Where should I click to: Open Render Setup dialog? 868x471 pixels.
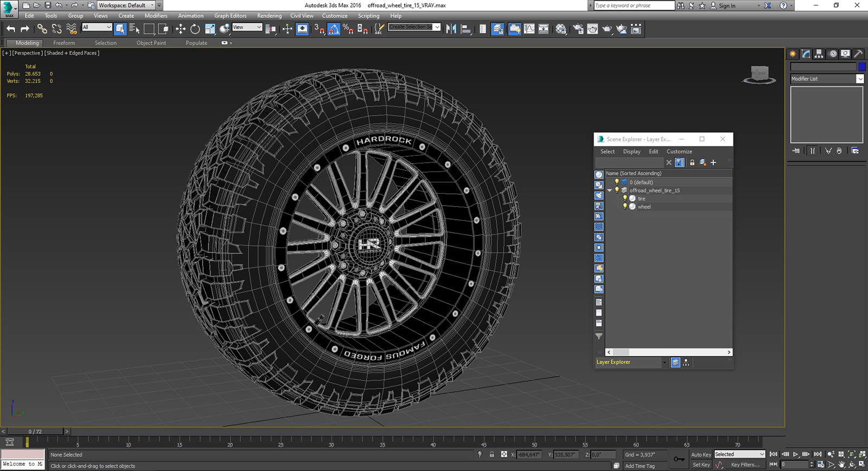578,29
